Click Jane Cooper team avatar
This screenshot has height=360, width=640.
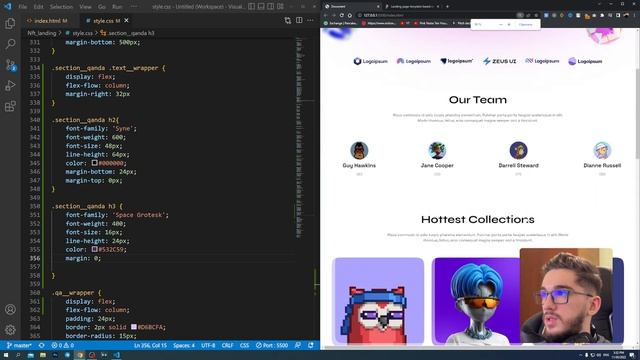click(x=437, y=150)
